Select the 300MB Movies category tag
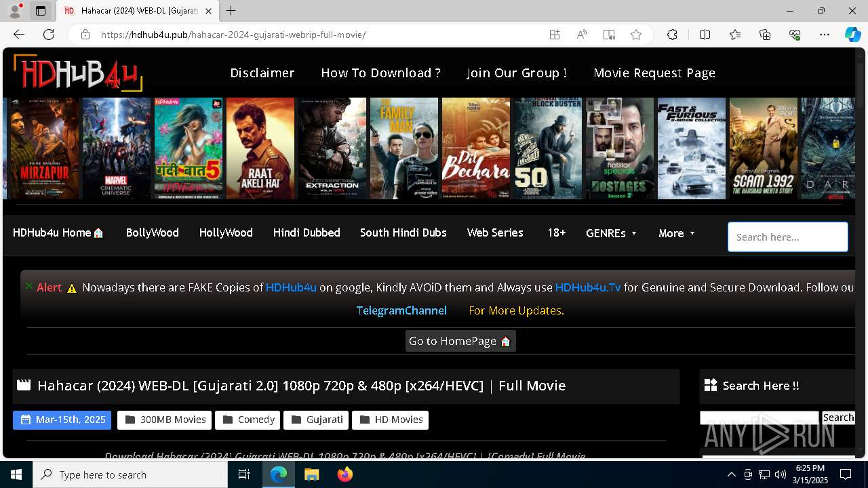This screenshot has width=868, height=488. (165, 420)
